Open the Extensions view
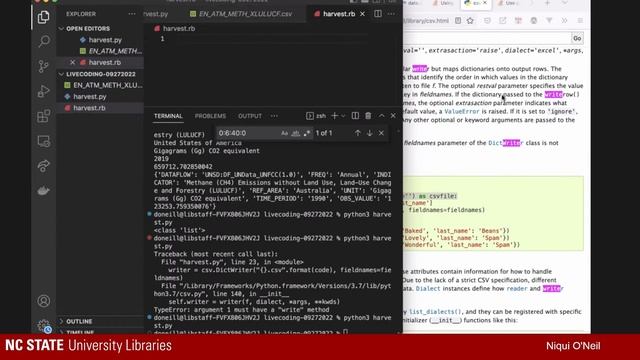Image resolution: width=640 pixels, height=360 pixels. pos(44,116)
